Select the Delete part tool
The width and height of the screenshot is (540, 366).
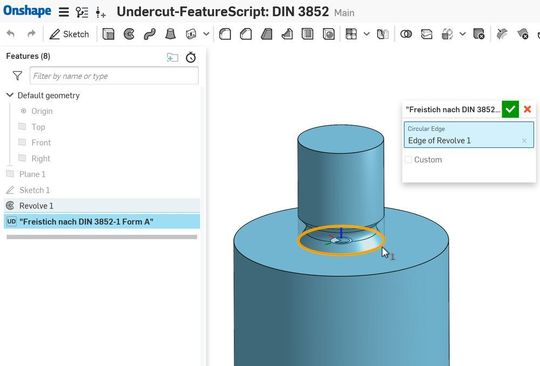(x=479, y=34)
